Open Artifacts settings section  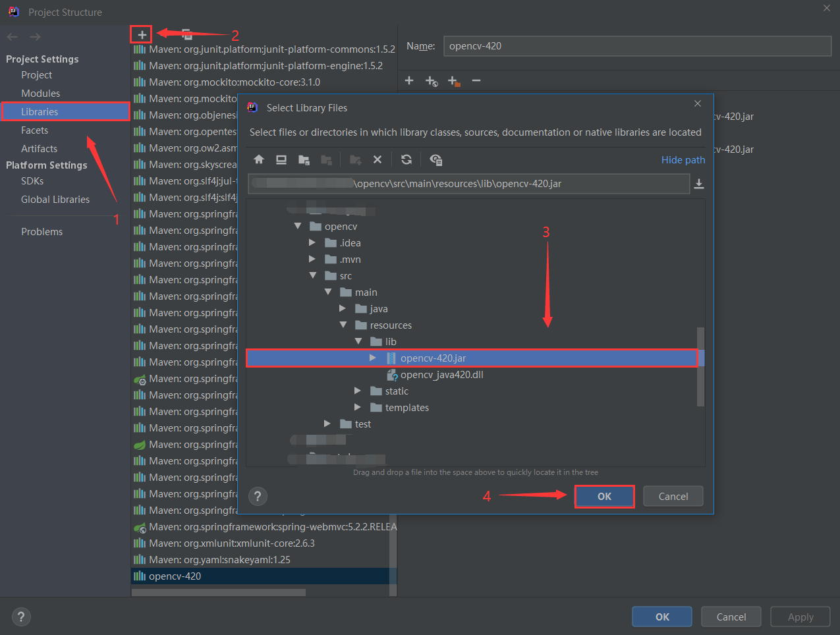(x=39, y=149)
